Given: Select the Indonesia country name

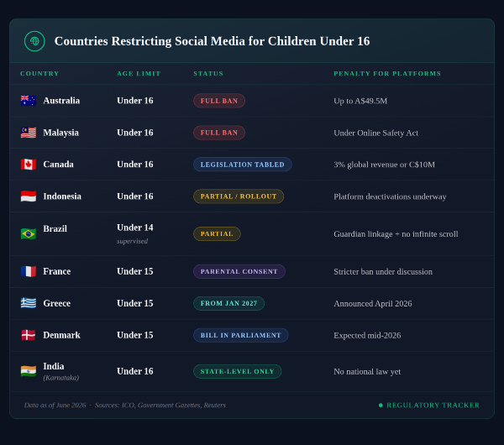Looking at the screenshot, I should pyautogui.click(x=62, y=196).
